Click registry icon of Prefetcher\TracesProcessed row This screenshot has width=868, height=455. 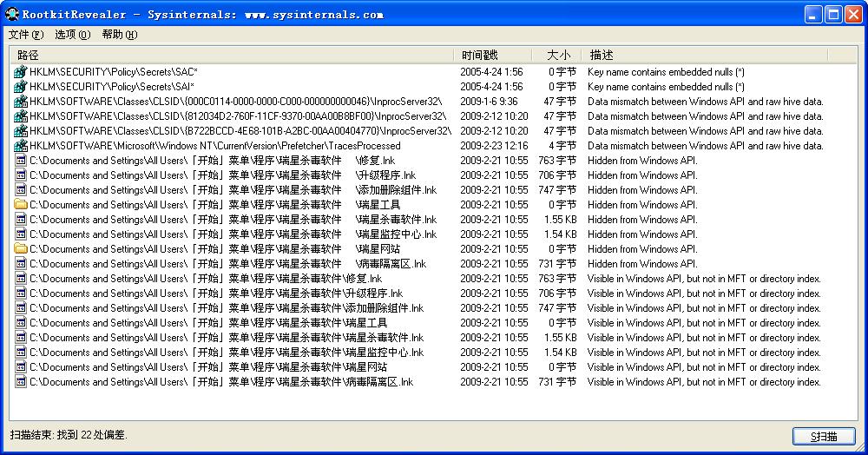coord(21,146)
